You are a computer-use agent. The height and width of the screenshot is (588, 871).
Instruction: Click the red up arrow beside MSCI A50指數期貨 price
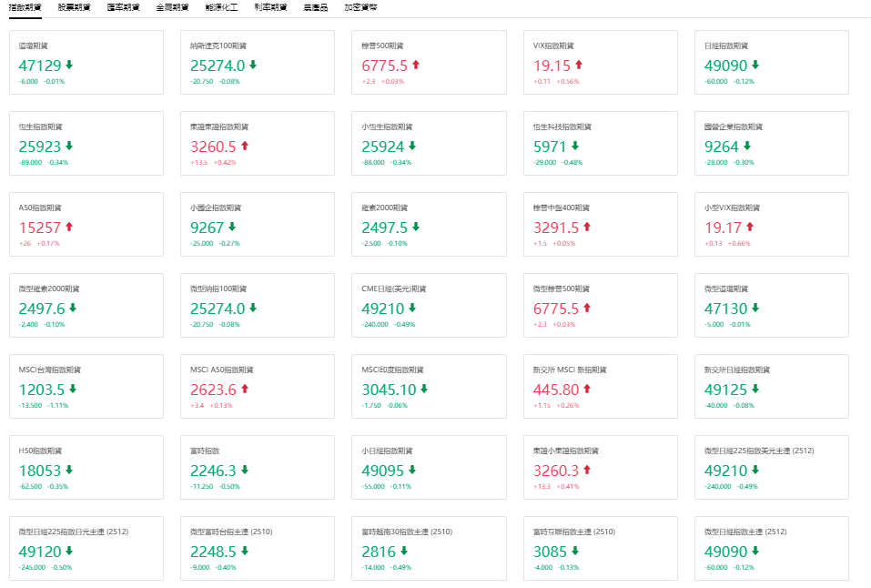(x=244, y=389)
